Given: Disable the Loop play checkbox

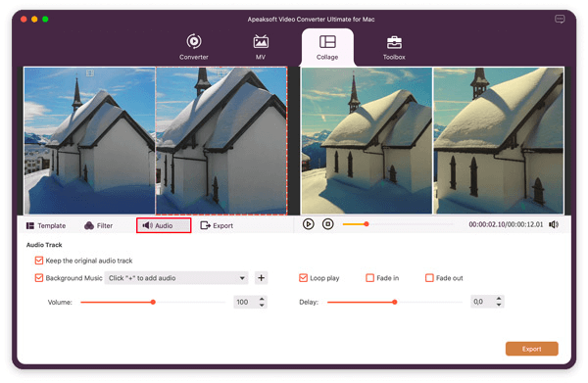Looking at the screenshot, I should click(303, 278).
